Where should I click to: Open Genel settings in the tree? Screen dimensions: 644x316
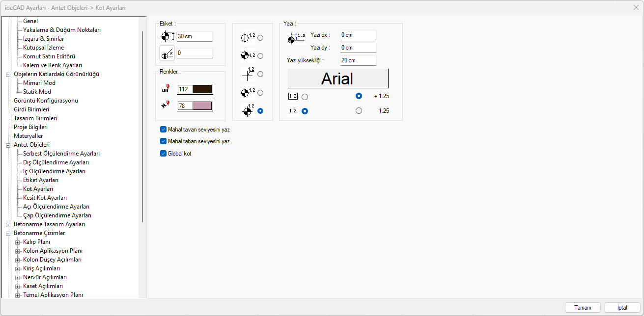tap(30, 21)
